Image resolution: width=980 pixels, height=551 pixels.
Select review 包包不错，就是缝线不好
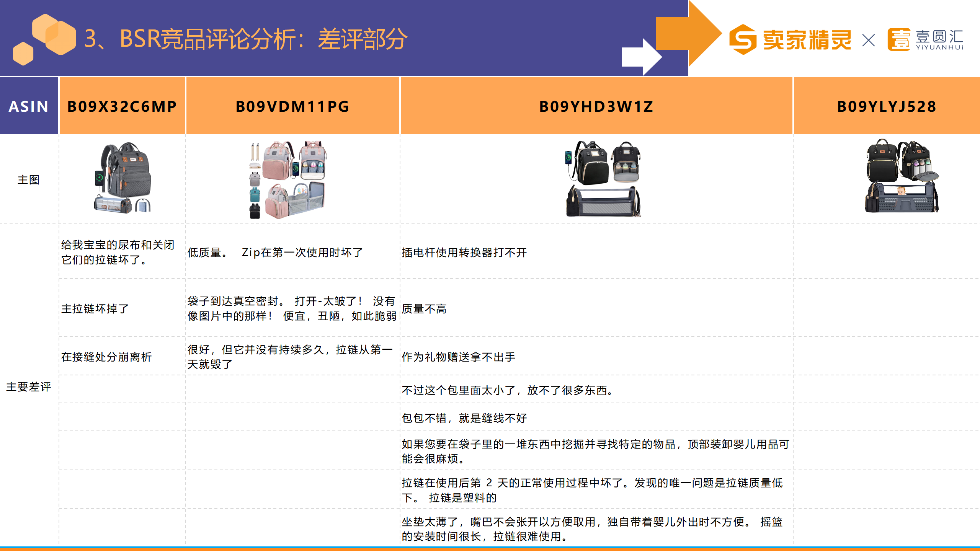464,418
